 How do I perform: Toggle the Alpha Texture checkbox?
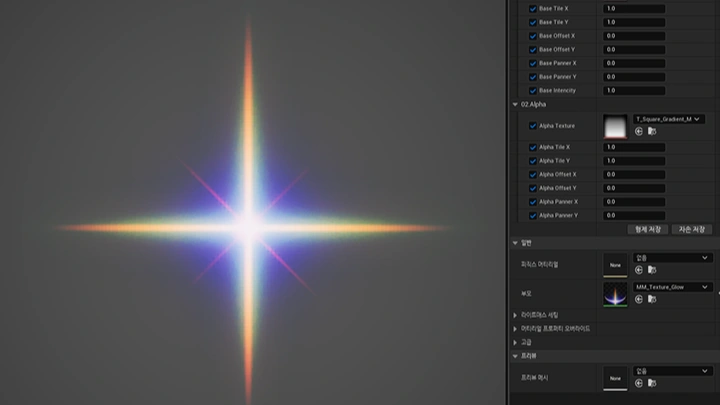coord(532,126)
